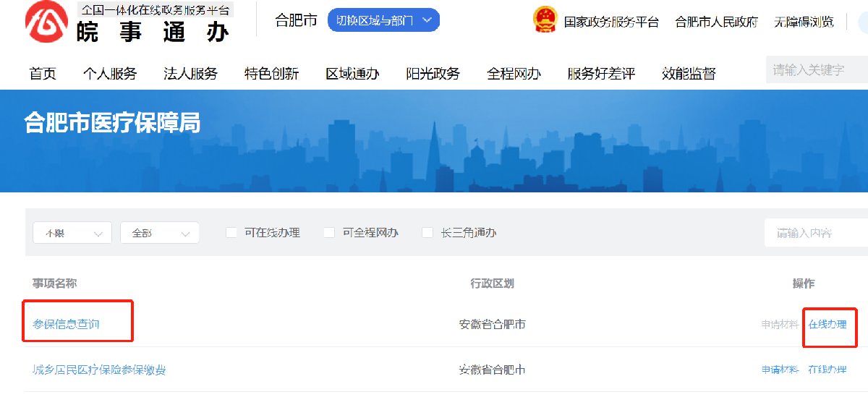
Task: Check the 长三角通办 filter box
Action: pos(427,233)
